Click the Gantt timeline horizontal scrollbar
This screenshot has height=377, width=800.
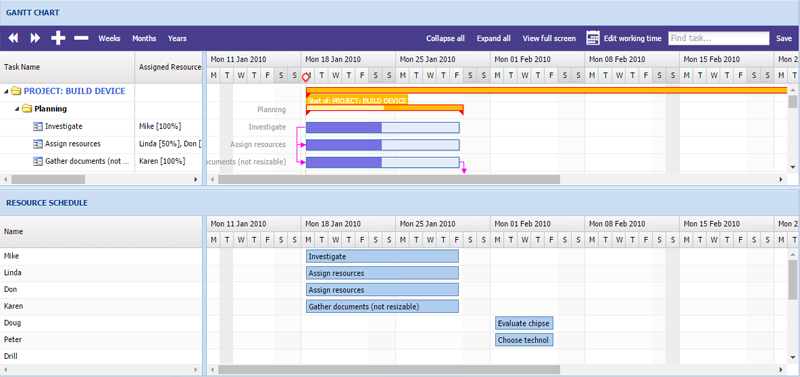389,180
